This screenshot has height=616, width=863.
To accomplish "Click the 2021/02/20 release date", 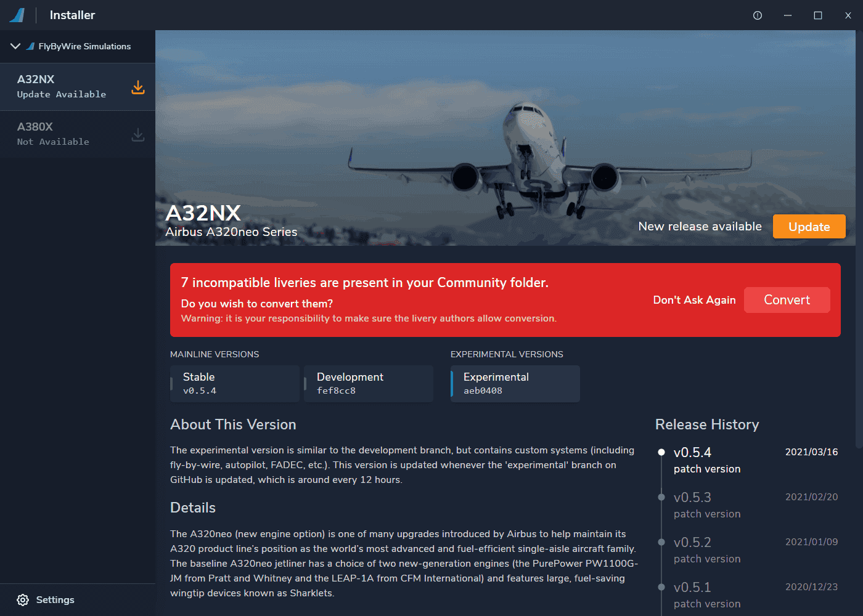I will (x=811, y=497).
